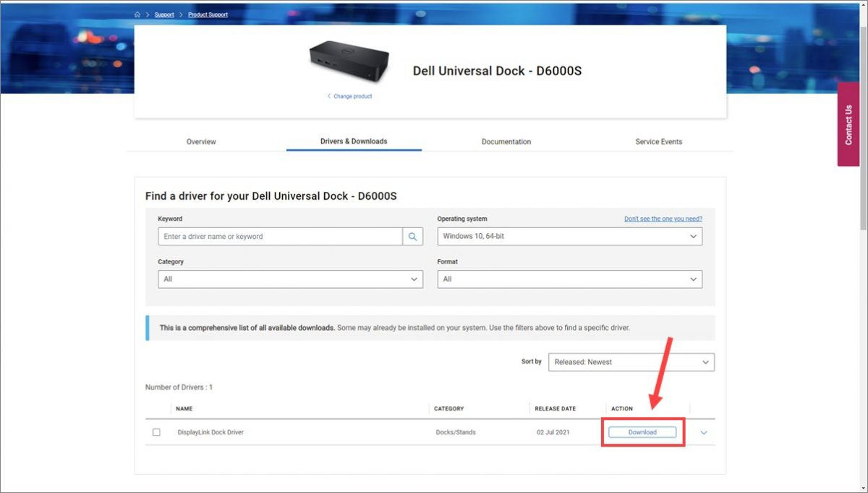
Task: Click the search magnifier in the Keyword field
Action: [x=413, y=236]
